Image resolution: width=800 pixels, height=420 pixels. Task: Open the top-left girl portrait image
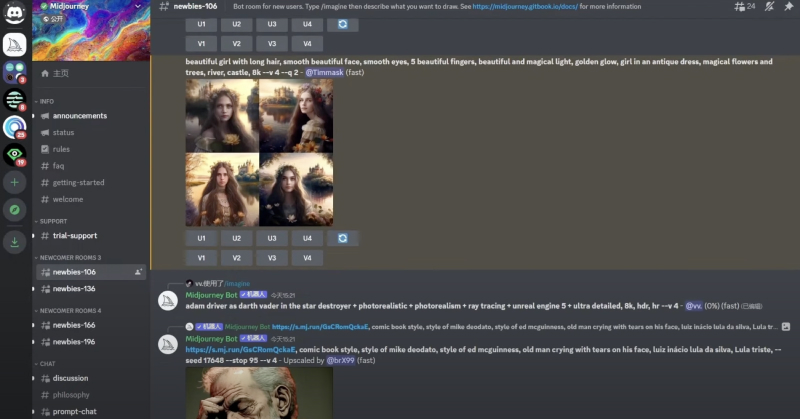coord(221,116)
